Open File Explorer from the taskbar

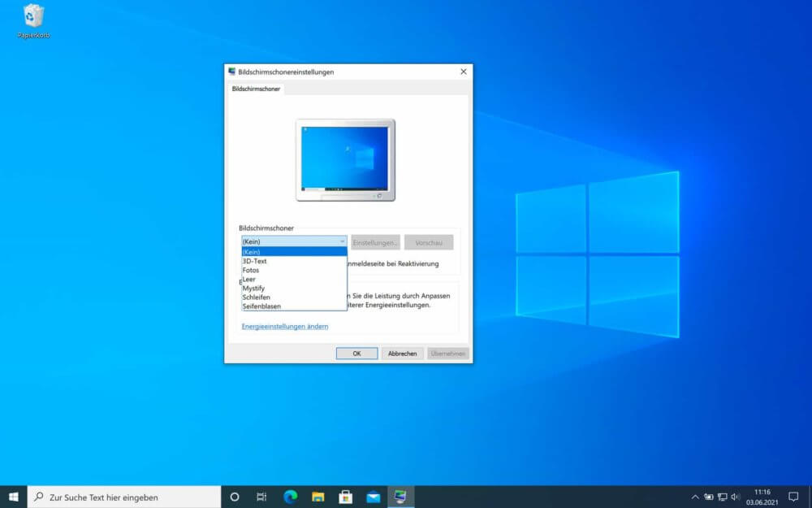(x=318, y=497)
